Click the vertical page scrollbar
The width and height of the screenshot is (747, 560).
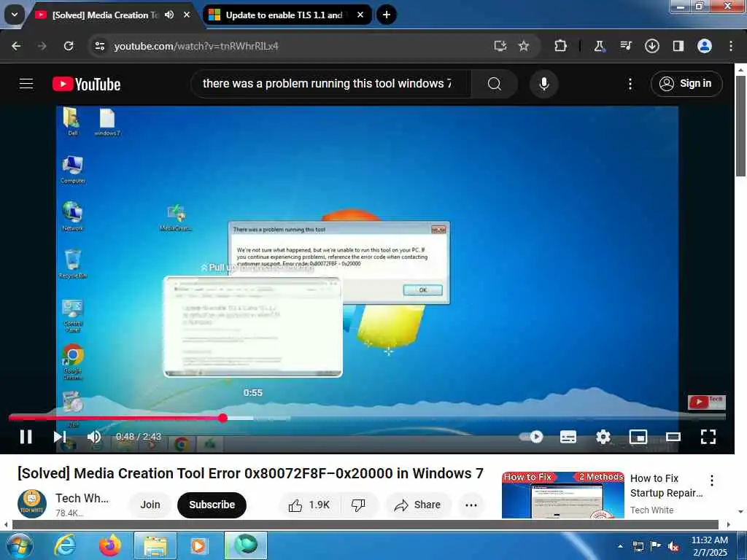tap(740, 126)
